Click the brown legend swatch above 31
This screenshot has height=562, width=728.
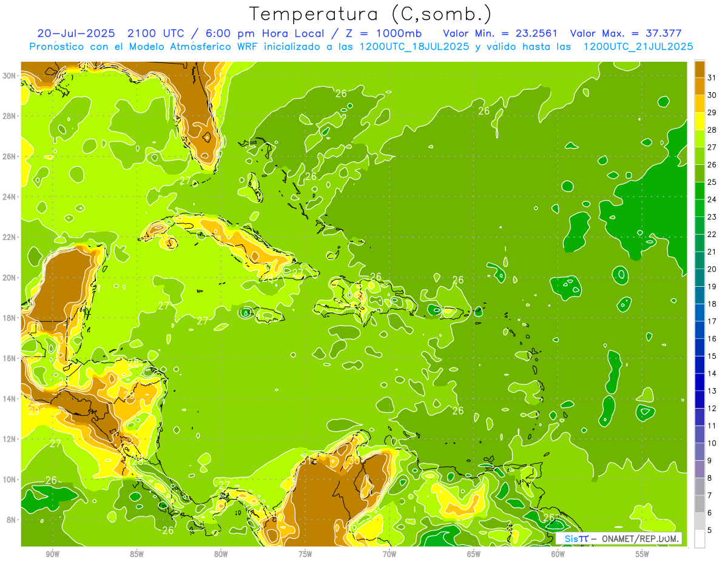(x=699, y=69)
